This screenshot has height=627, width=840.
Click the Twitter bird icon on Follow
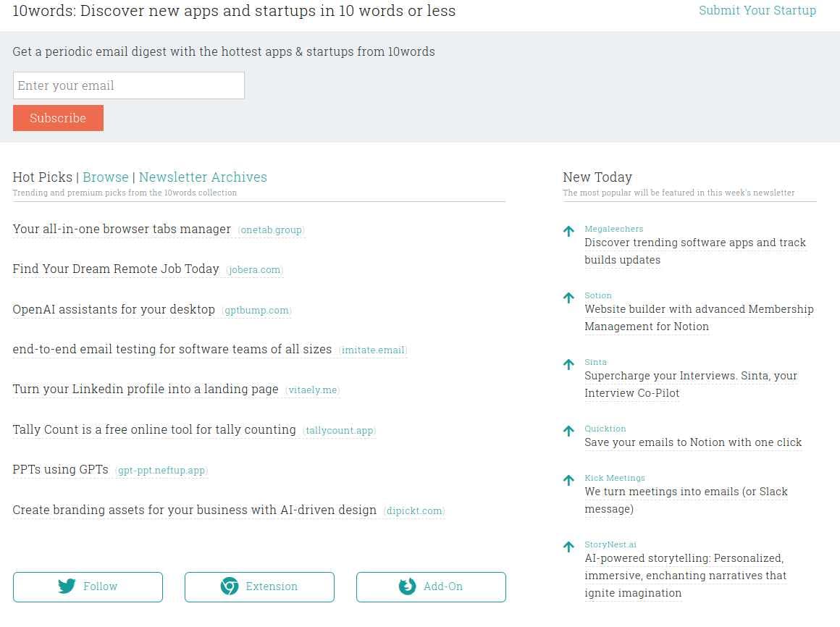click(x=67, y=586)
